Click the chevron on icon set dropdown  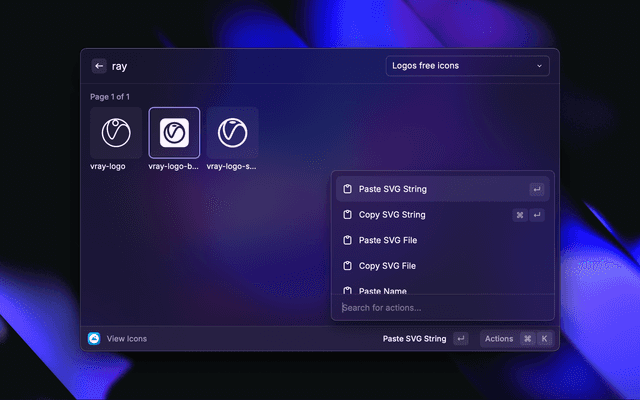tap(540, 66)
